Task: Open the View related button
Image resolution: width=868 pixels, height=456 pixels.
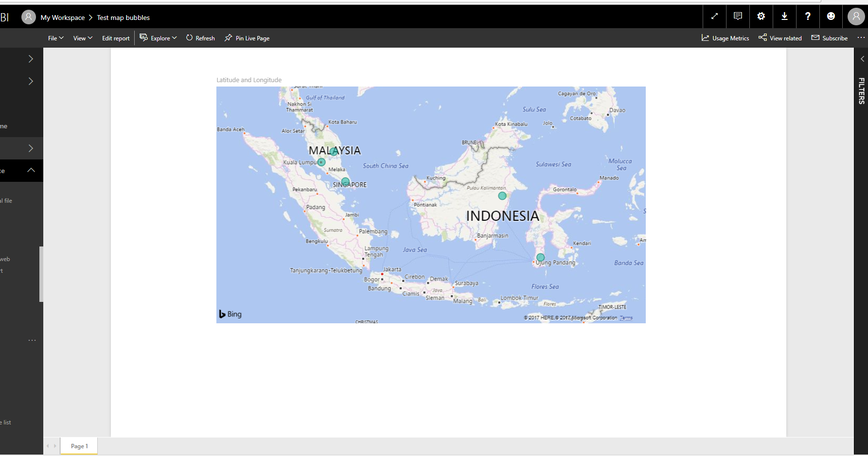Action: tap(780, 38)
